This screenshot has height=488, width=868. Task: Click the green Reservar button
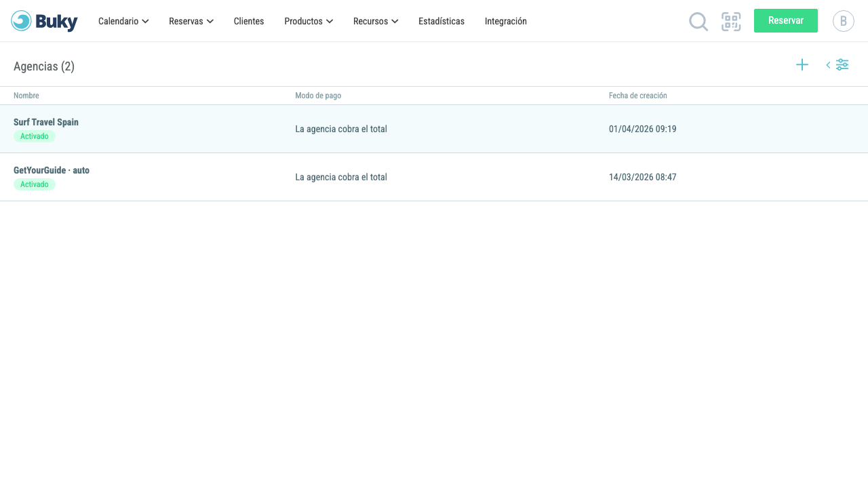pyautogui.click(x=786, y=20)
